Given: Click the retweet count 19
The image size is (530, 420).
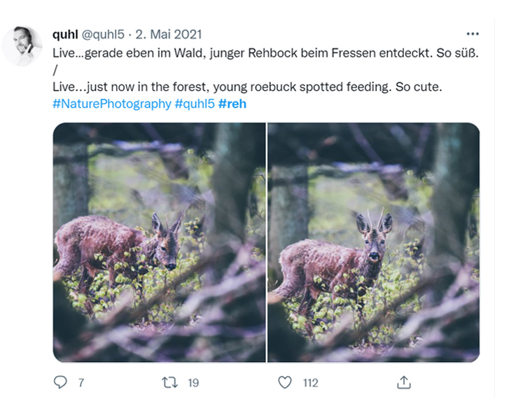Looking at the screenshot, I should [x=193, y=383].
